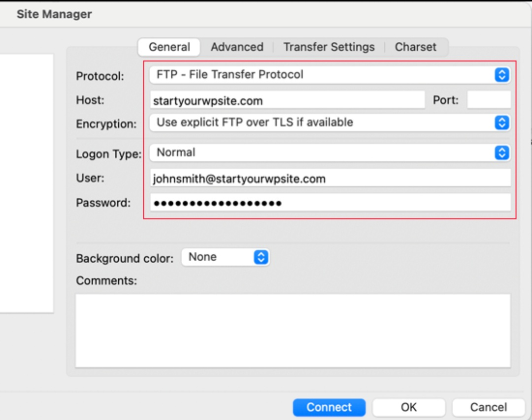Click the Protocol dropdown arrow icon
This screenshot has height=420, width=532.
pos(501,75)
